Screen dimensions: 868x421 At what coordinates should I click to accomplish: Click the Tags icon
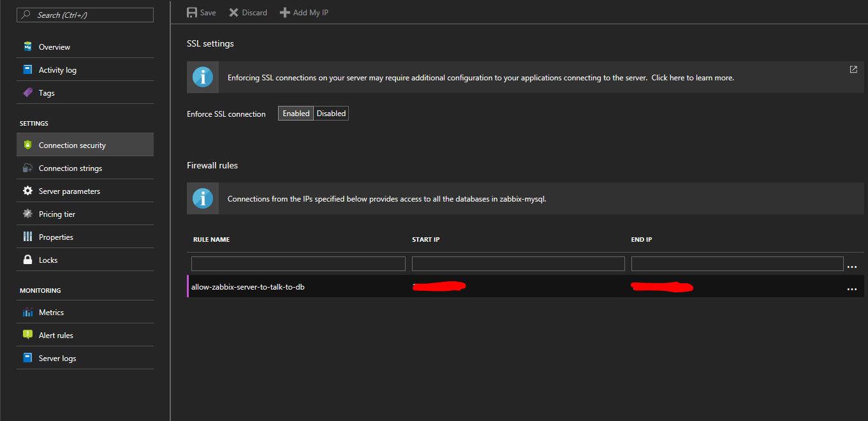(x=27, y=92)
